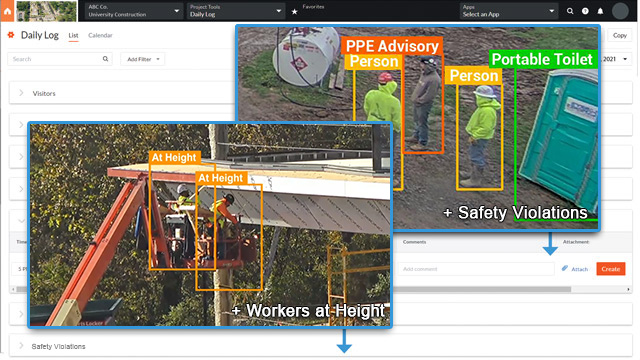This screenshot has height=360, width=640.
Task: Click the Daily Log page title
Action: 40,36
